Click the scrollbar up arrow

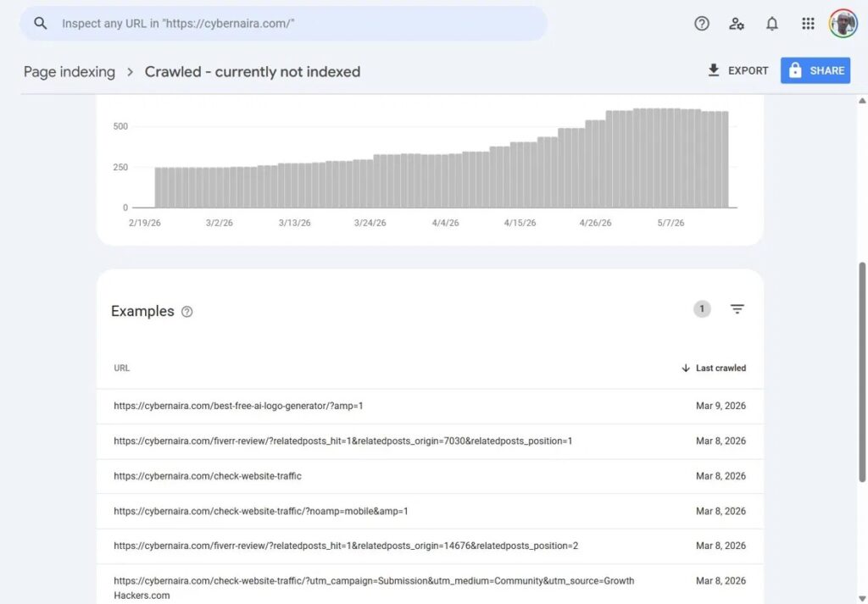pos(862,101)
